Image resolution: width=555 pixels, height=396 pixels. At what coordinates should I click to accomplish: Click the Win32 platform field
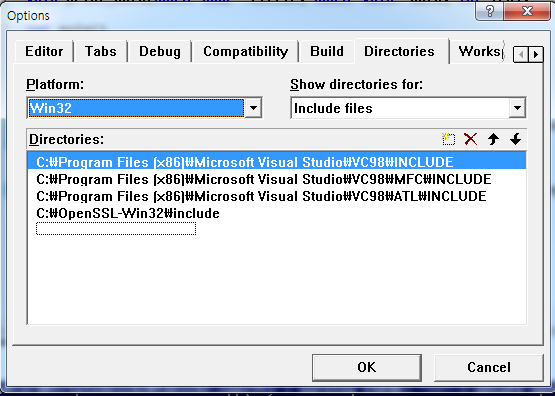pyautogui.click(x=137, y=108)
